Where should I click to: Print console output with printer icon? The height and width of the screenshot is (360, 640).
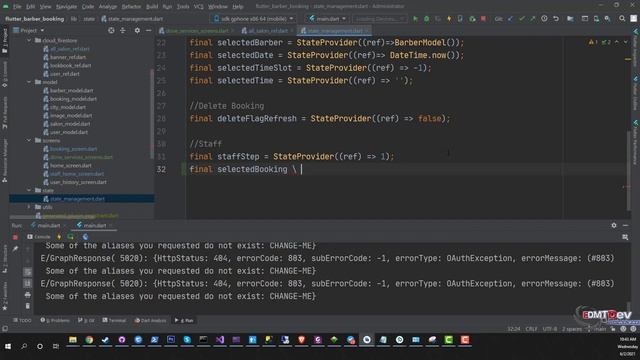pyautogui.click(x=27, y=295)
